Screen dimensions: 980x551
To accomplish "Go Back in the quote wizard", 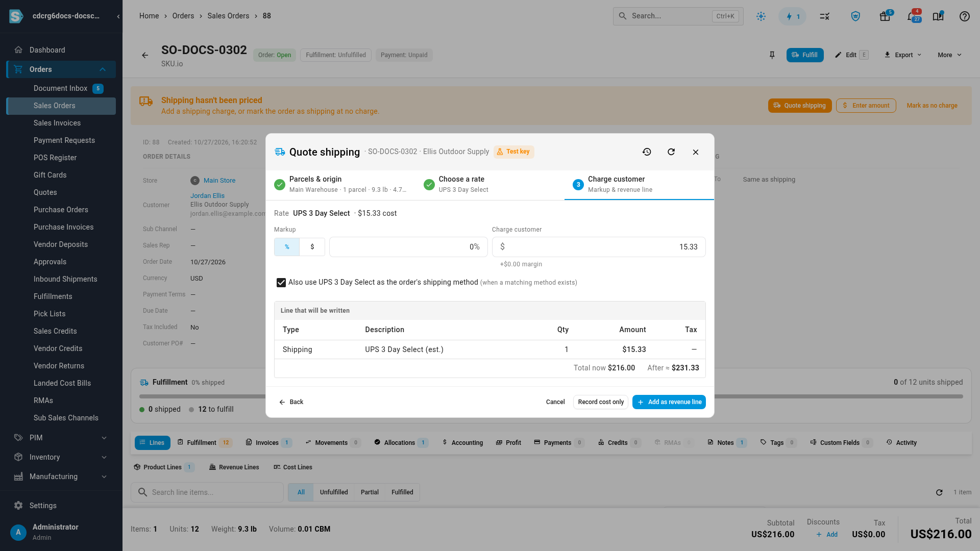I will (291, 402).
